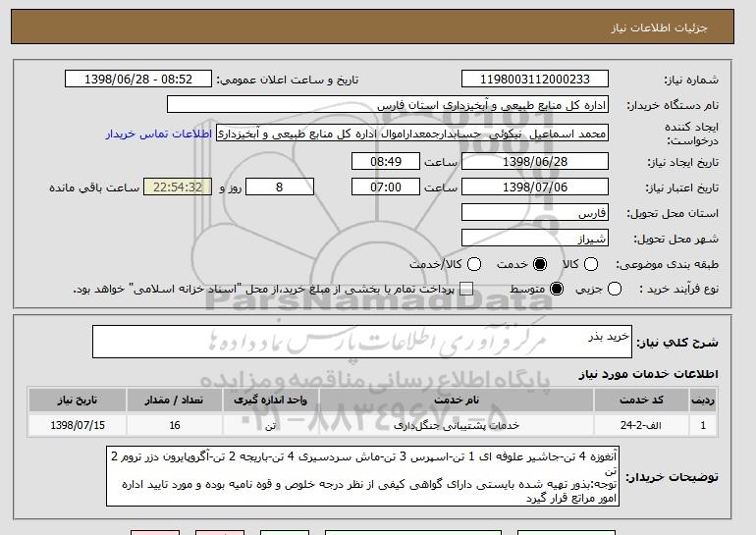
Task: Click the تعداد / مقدار column header
Action: point(175,401)
